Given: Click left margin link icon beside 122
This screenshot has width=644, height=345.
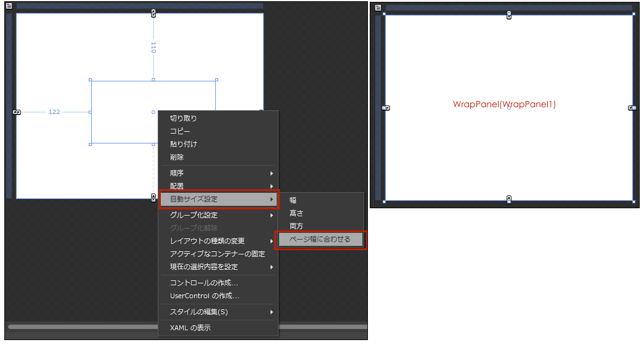Looking at the screenshot, I should (x=17, y=112).
